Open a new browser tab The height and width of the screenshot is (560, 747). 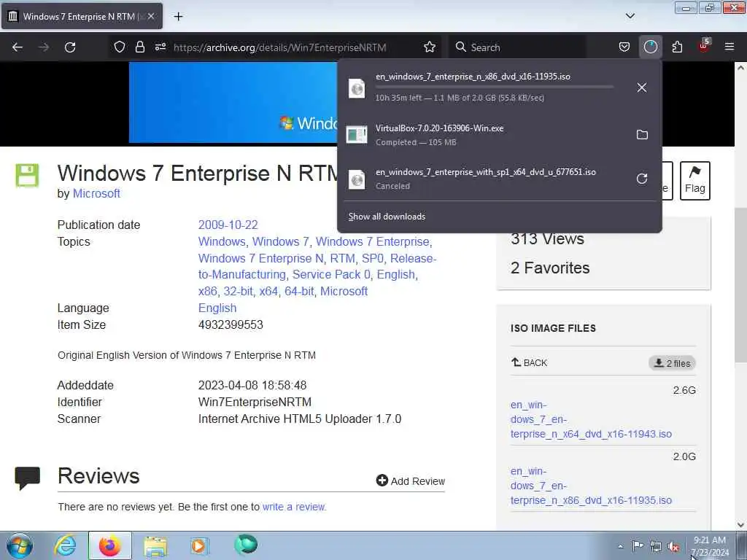[x=178, y=16]
